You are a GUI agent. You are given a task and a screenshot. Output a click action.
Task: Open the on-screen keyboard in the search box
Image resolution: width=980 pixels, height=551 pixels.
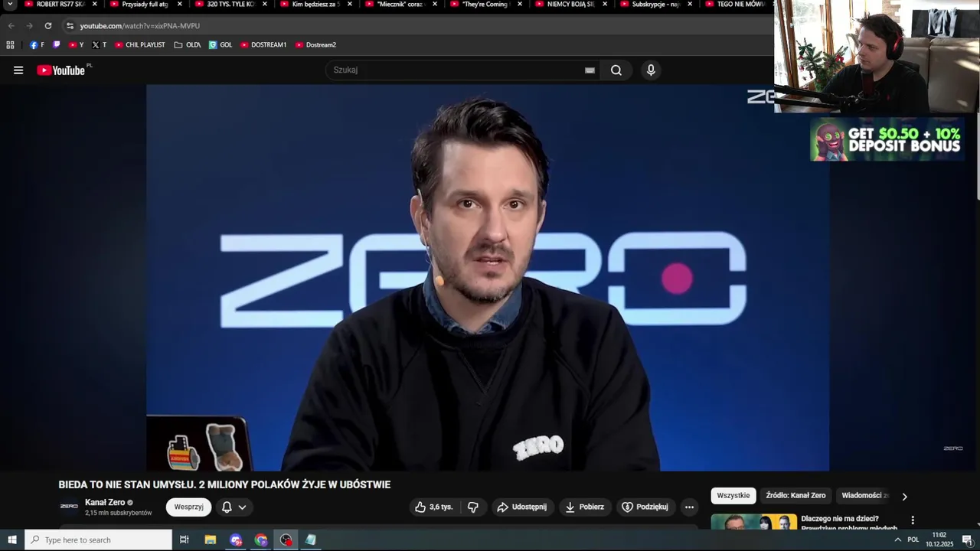590,70
